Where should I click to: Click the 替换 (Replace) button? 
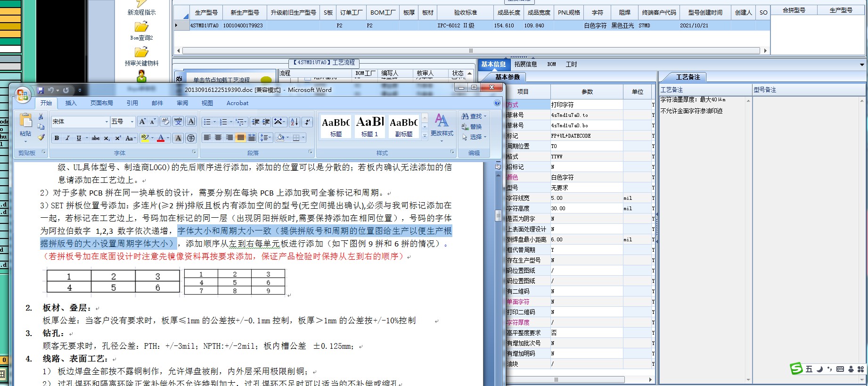pyautogui.click(x=471, y=126)
